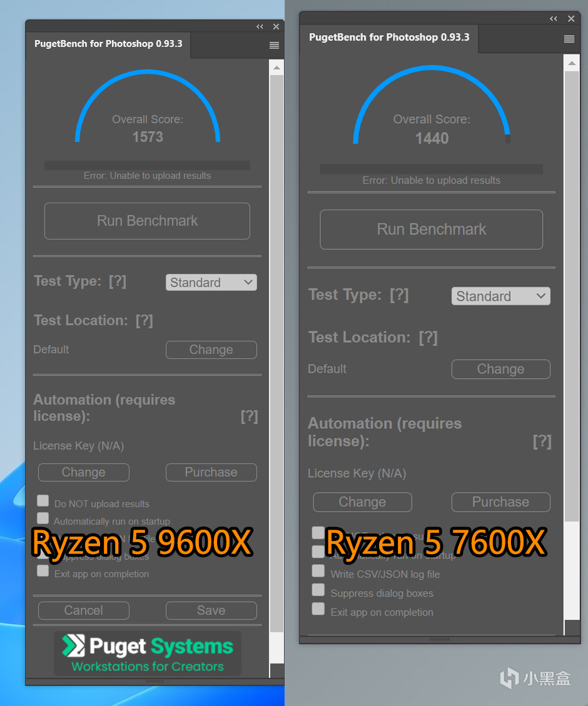Viewport: 588px width, 706px height.
Task: Close the right PugetBench panel with X
Action: click(571, 19)
